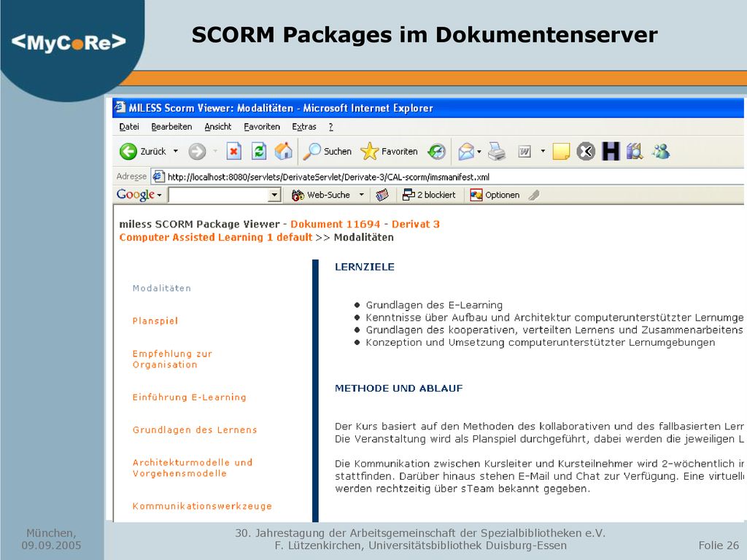Open the Dokument 11694 link
This screenshot has width=747, height=560.
pos(336,225)
